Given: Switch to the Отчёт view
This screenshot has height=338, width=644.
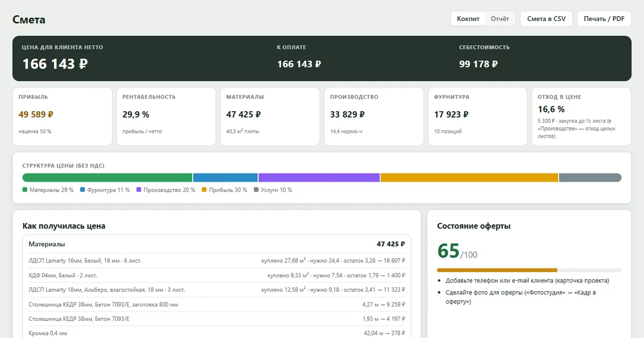Looking at the screenshot, I should (500, 19).
